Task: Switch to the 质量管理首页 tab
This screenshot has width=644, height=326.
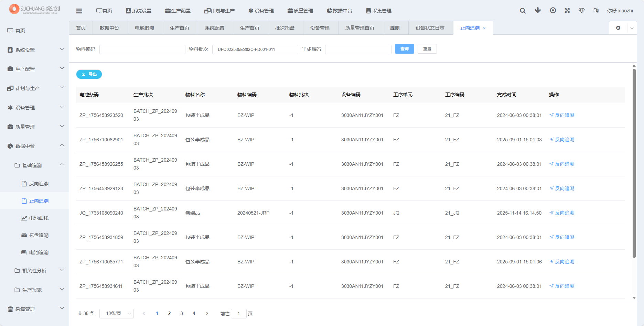Action: coord(360,28)
